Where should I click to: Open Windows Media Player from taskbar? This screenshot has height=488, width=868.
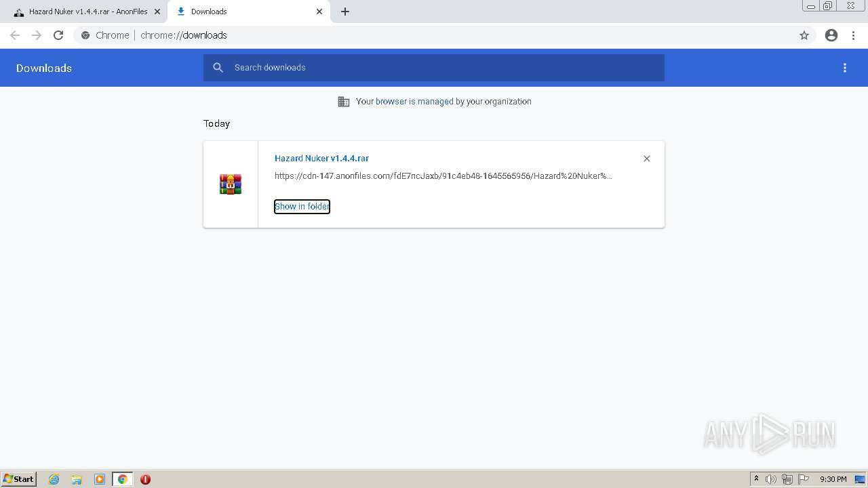click(x=100, y=479)
